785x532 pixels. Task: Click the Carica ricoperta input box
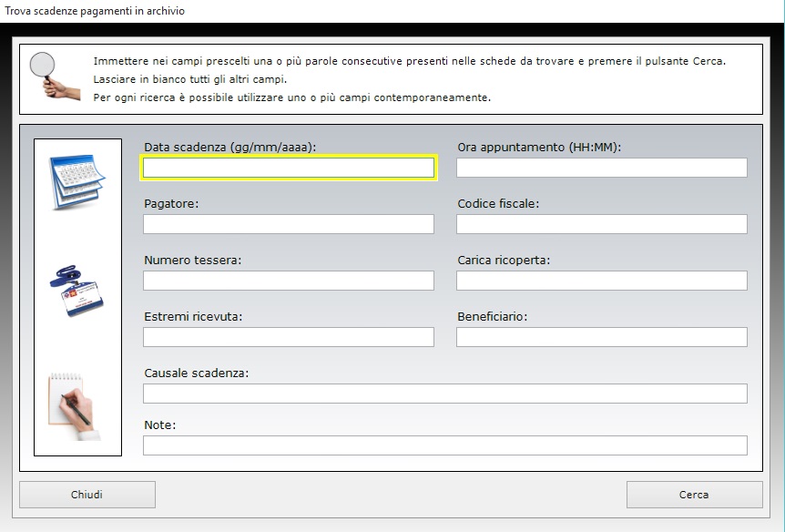601,281
